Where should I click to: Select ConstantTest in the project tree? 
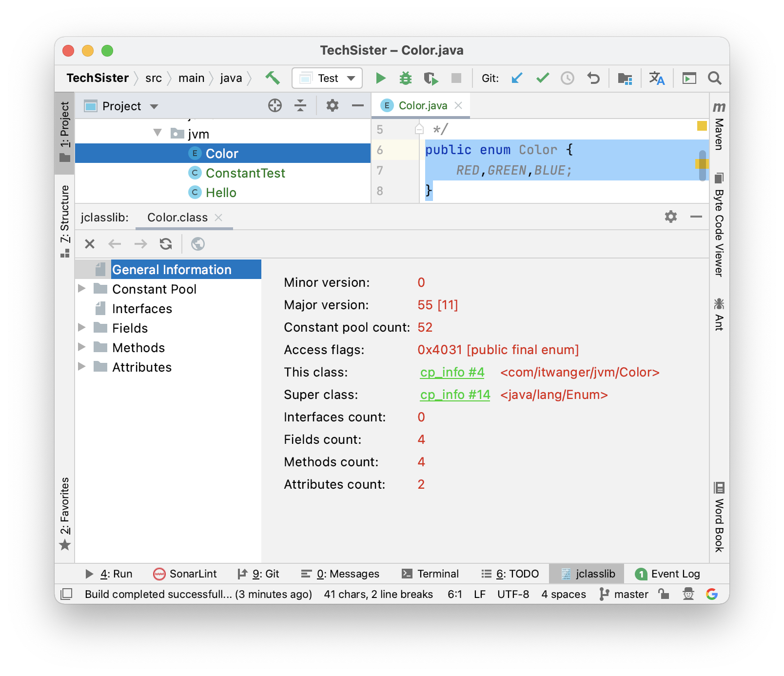coord(245,173)
